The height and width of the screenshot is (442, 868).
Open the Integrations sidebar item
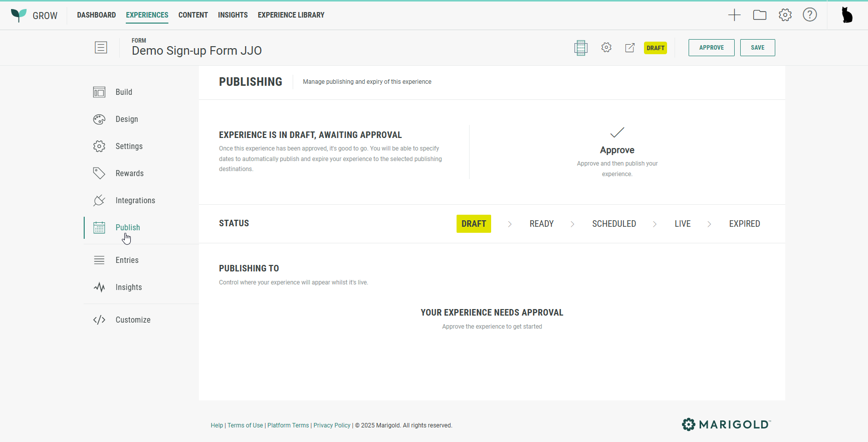pos(135,201)
